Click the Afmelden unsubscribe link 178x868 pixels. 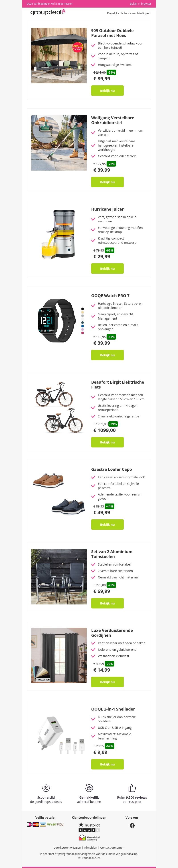pos(90,848)
